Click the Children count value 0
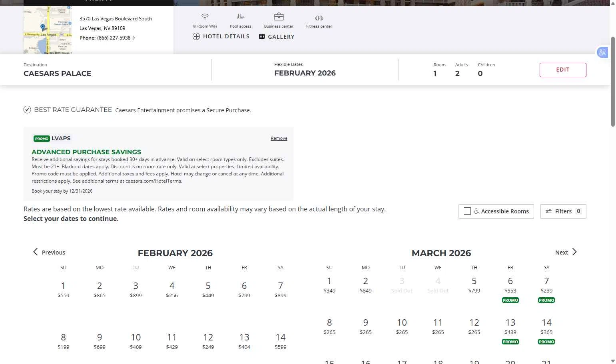The width and height of the screenshot is (616, 364). click(480, 74)
